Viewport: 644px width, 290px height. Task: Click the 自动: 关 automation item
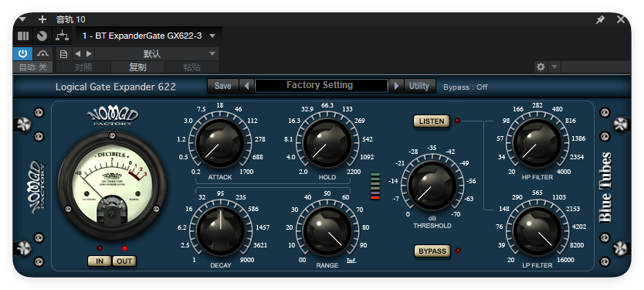pos(33,67)
